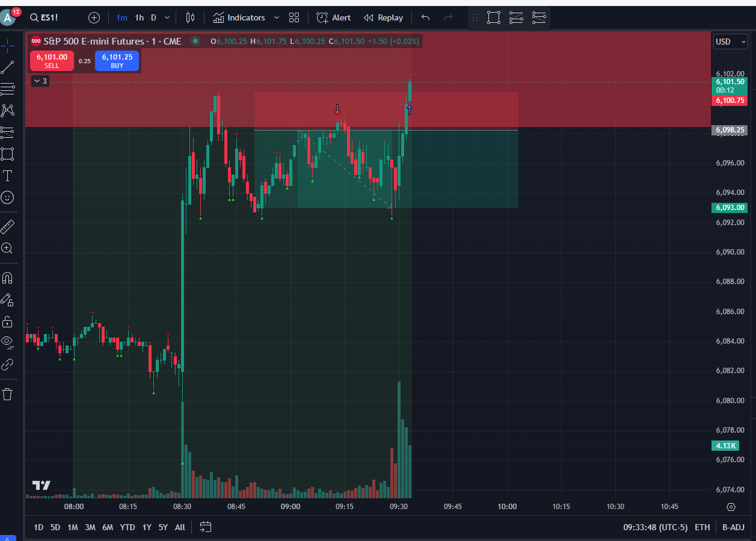Click the undo arrow
This screenshot has height=541, width=756.
tap(426, 17)
